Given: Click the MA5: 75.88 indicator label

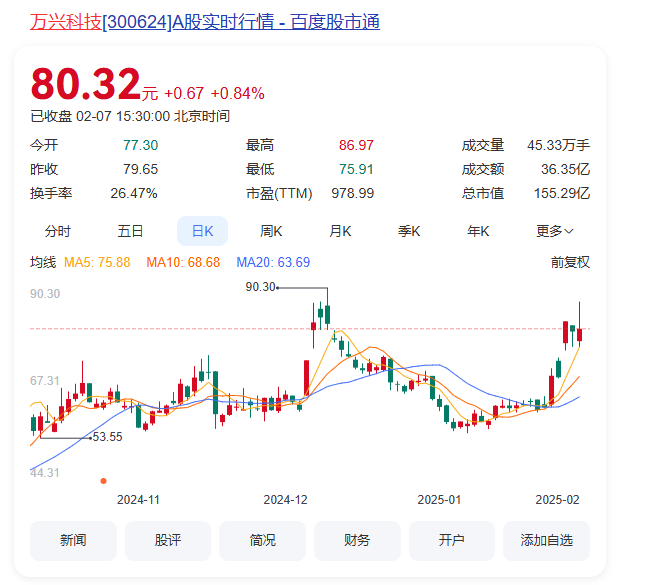Looking at the screenshot, I should [97, 262].
